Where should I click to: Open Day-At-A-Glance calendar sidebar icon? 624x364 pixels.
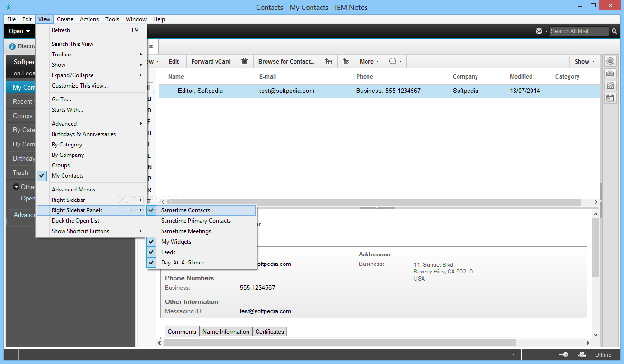pos(610,98)
